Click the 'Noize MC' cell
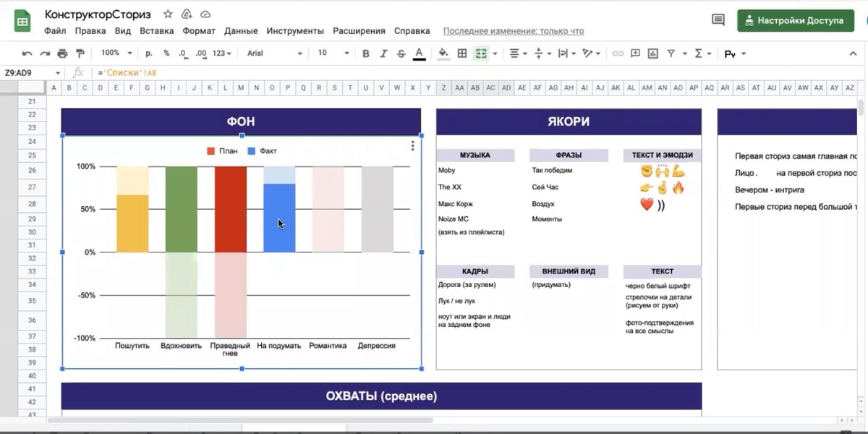This screenshot has width=868, height=434. click(x=454, y=218)
